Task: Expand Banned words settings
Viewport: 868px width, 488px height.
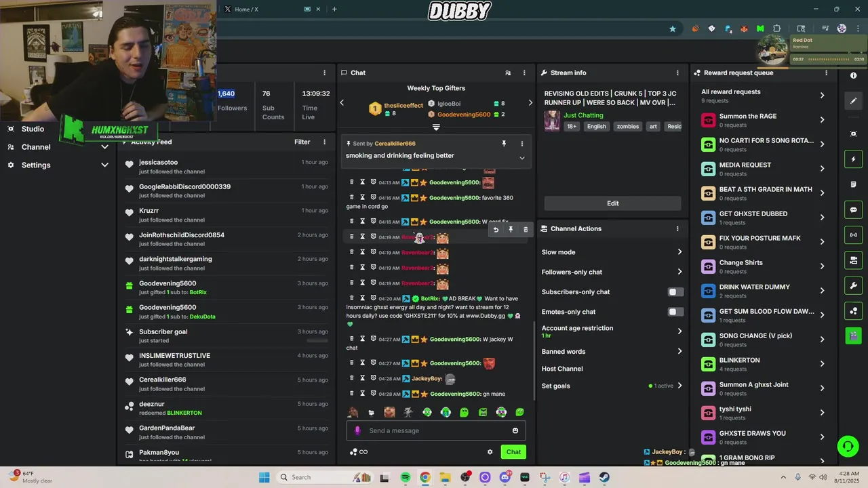Action: (612, 352)
